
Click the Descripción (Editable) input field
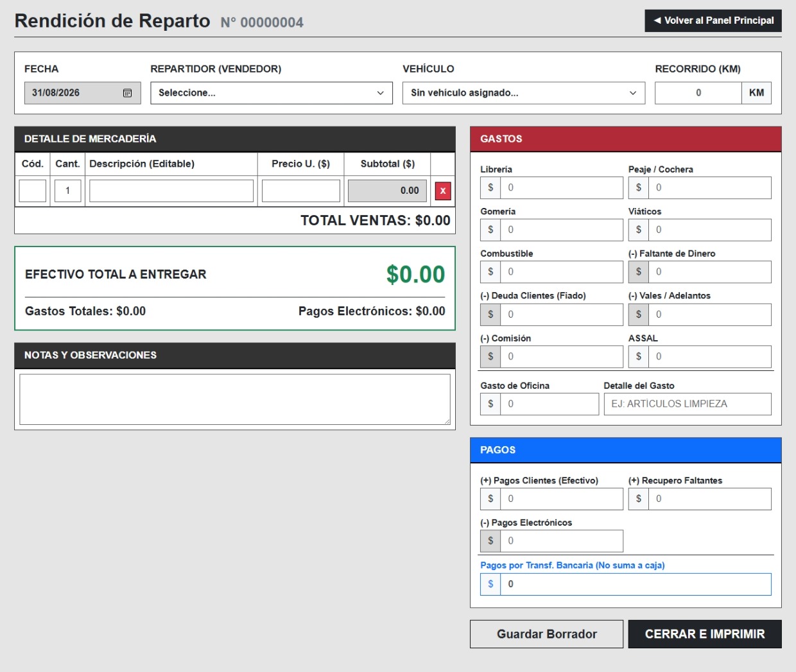(x=171, y=191)
